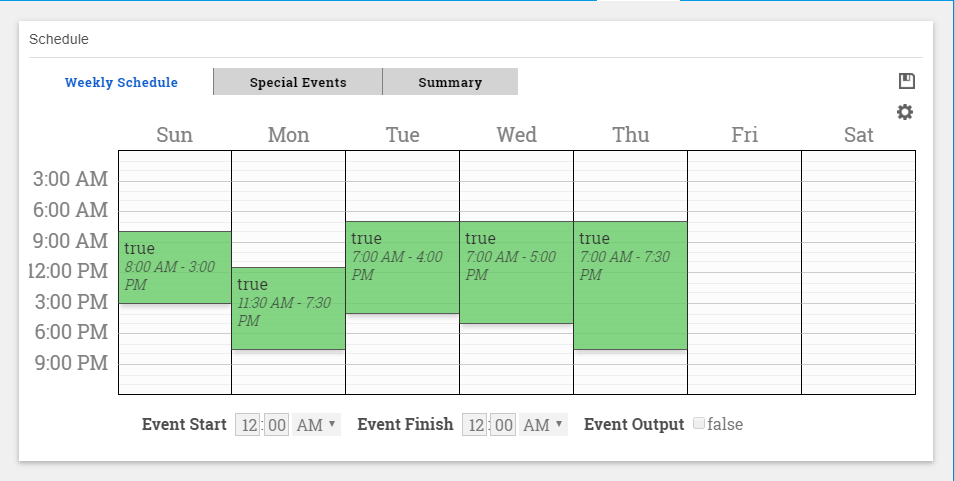Open the Event Start AM/PM dropdown
This screenshot has height=481, width=955.
click(317, 425)
